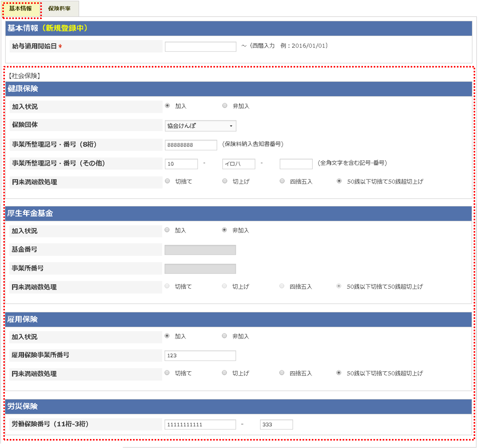
Task: Select 加入 for 厚生年金基金
Action: (167, 230)
